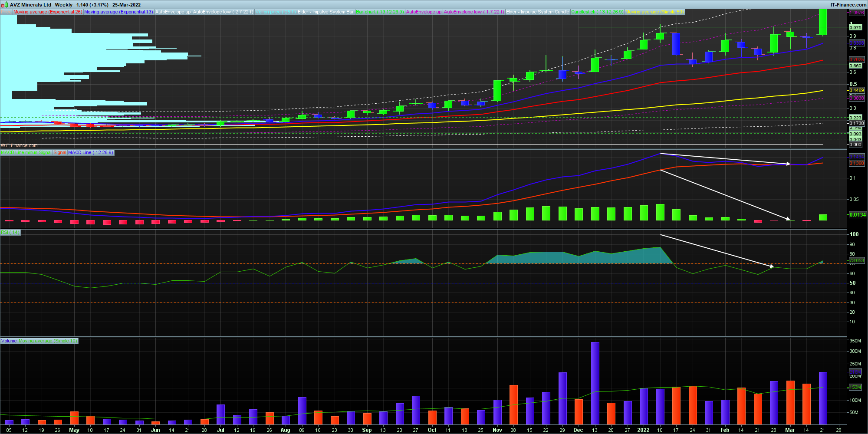Click the May marker on time axis
Viewport: 868px width, 434px height.
point(74,430)
